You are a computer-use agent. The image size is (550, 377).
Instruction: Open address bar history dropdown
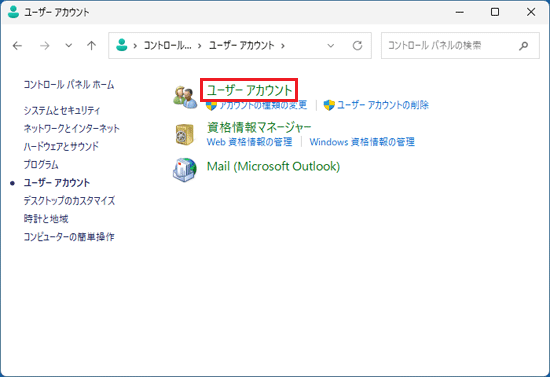pyautogui.click(x=330, y=46)
